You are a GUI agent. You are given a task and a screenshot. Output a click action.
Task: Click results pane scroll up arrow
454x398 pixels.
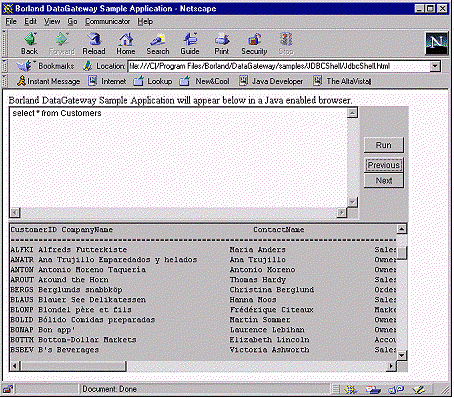pos(401,229)
